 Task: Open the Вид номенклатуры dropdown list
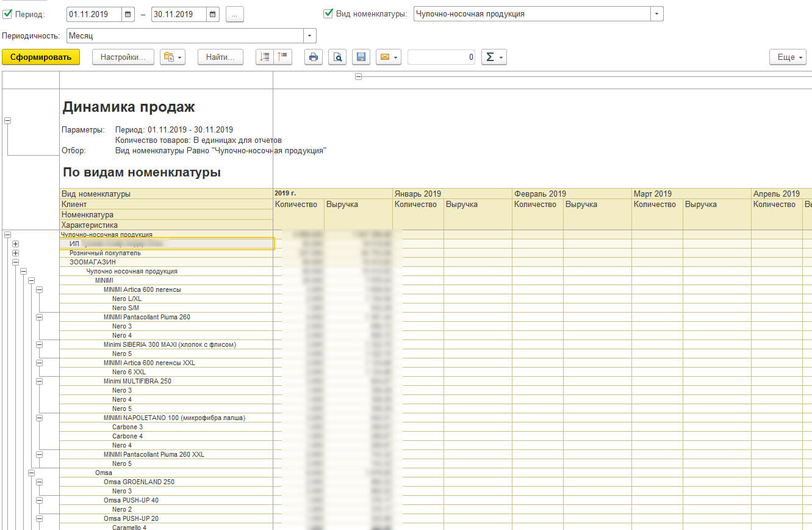click(x=656, y=13)
